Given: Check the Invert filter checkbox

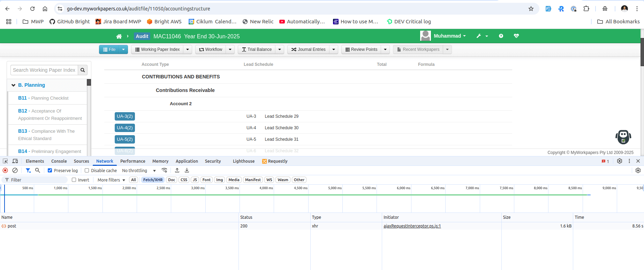Looking at the screenshot, I should pos(74,180).
